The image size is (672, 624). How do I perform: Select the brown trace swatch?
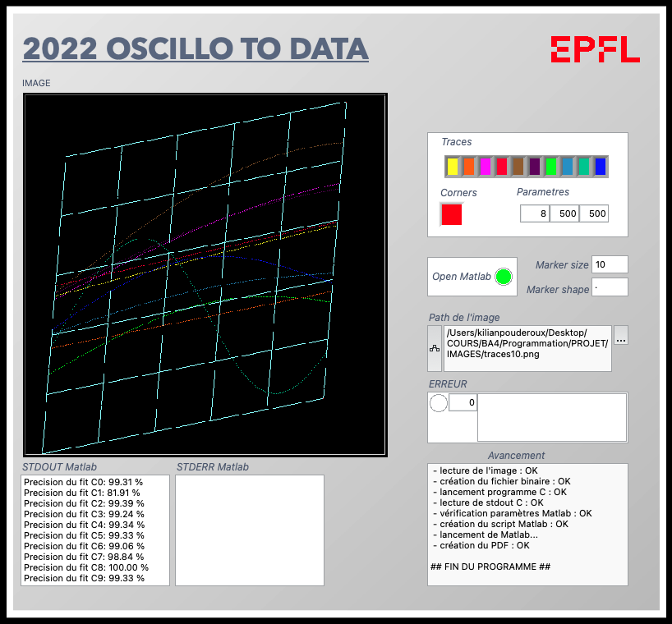(x=518, y=167)
